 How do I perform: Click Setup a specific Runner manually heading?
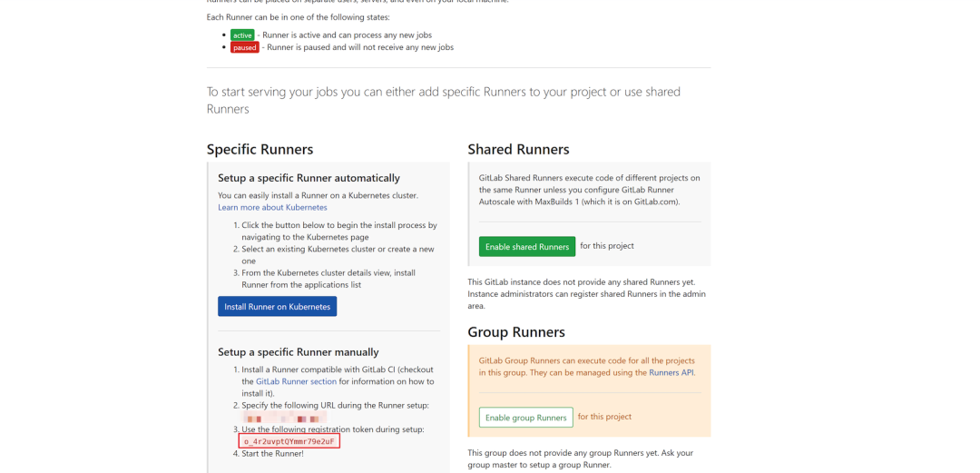pyautogui.click(x=299, y=352)
